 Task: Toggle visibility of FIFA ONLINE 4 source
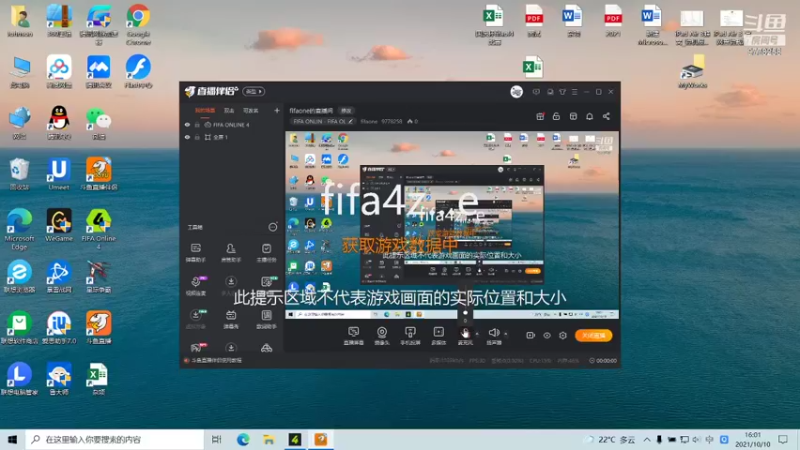[187, 124]
